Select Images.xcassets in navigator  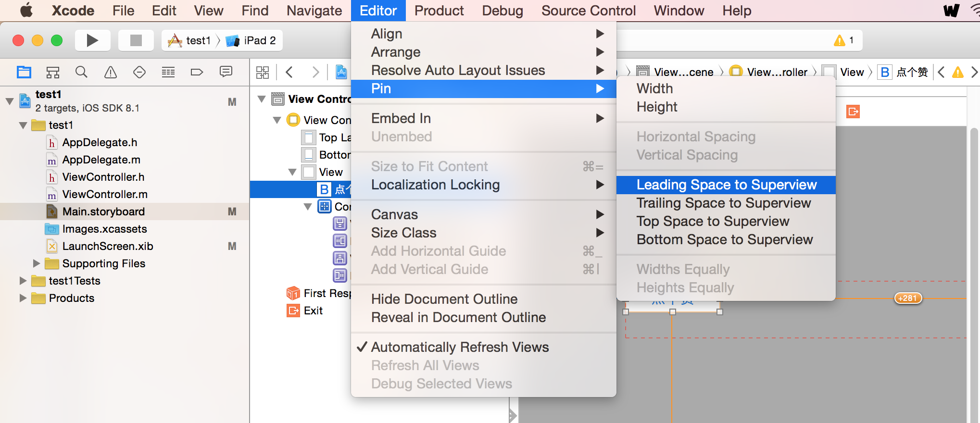click(x=104, y=229)
